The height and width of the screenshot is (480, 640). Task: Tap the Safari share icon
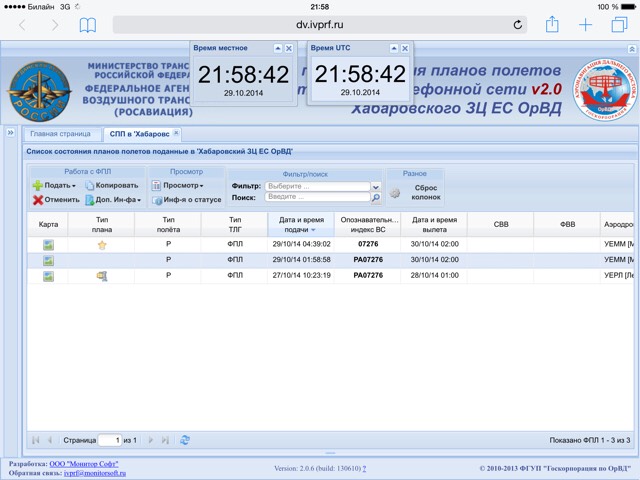click(552, 24)
